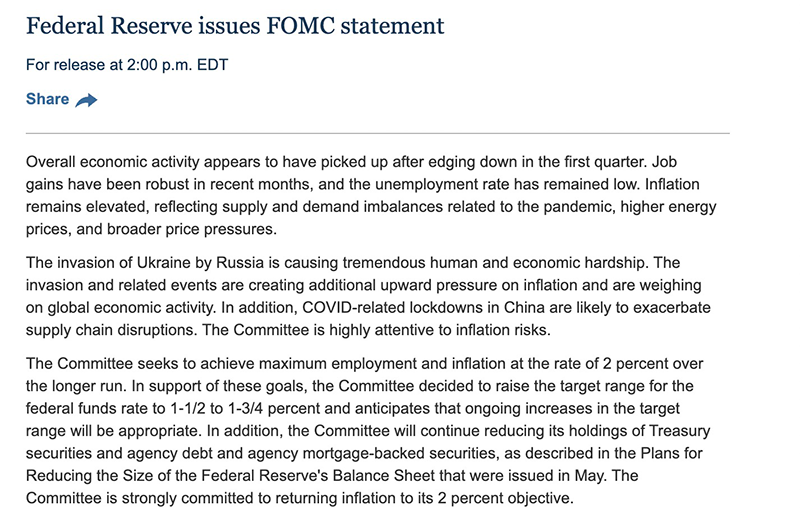Click 'issued in May' phrase

[560, 476]
